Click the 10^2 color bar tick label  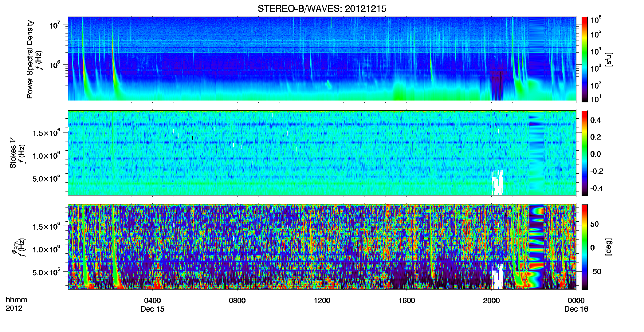click(596, 85)
